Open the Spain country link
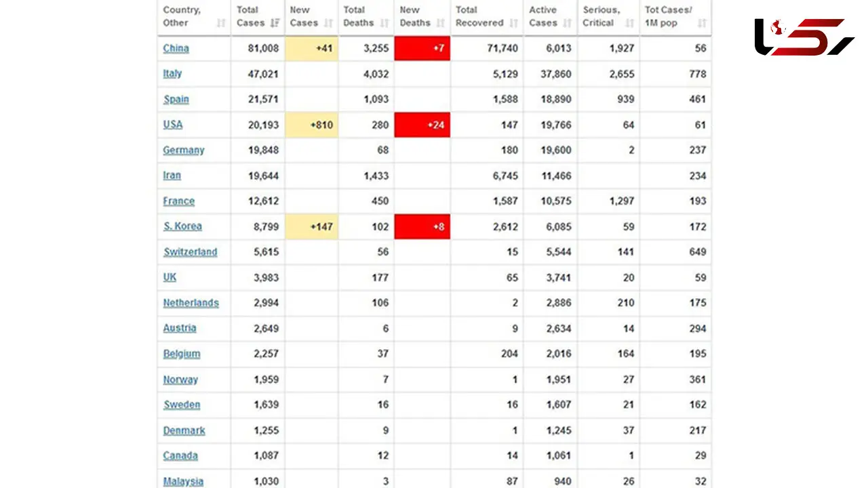 tap(176, 99)
